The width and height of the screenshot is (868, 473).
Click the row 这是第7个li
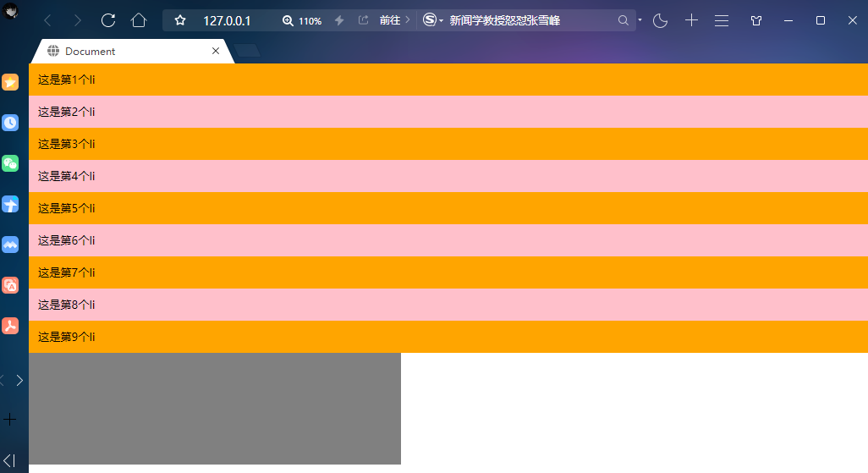pos(448,272)
